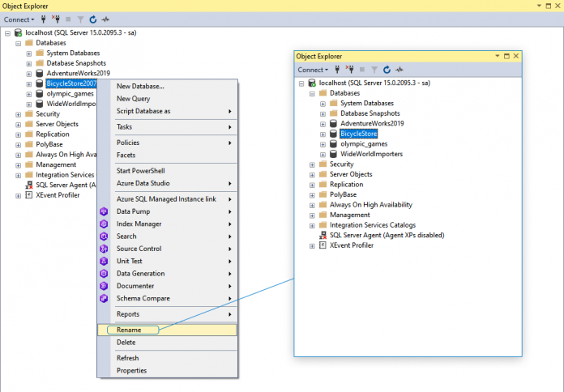This screenshot has height=392, width=564.
Task: Select olympic_games database in right window
Action: coord(364,144)
